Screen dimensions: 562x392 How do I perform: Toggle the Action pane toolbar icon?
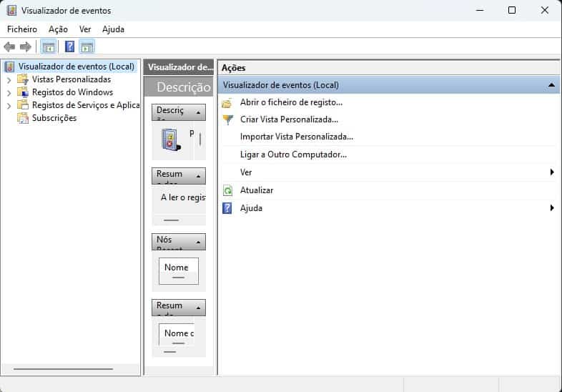click(87, 46)
